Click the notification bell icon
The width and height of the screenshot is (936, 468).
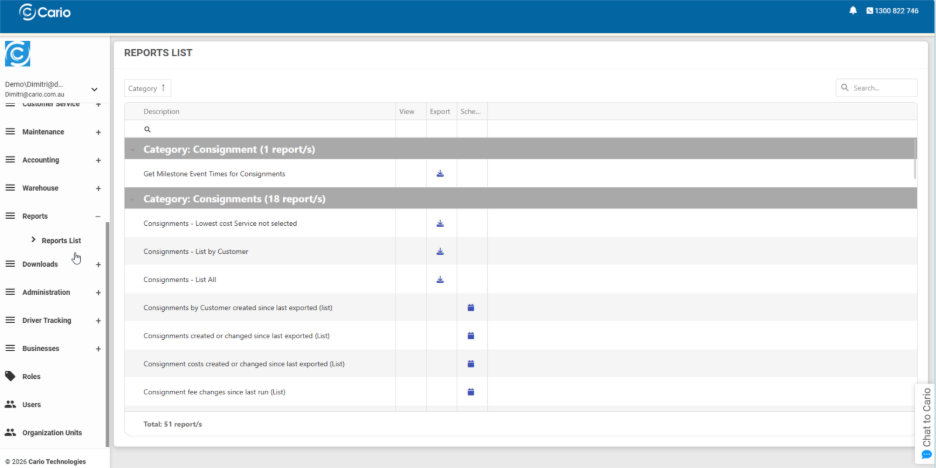tap(853, 11)
